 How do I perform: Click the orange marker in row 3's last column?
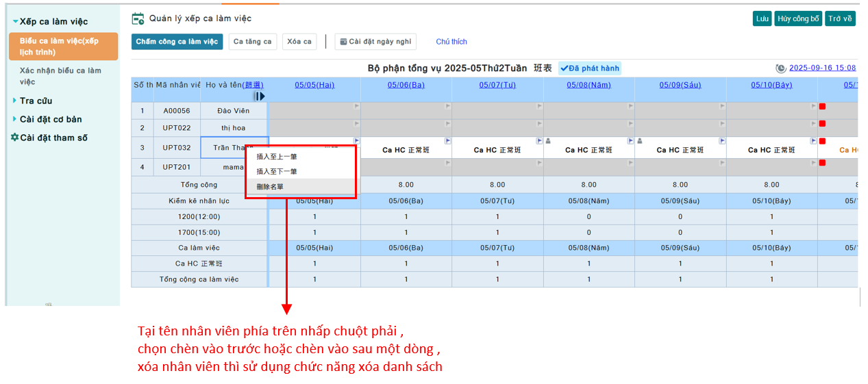click(822, 141)
